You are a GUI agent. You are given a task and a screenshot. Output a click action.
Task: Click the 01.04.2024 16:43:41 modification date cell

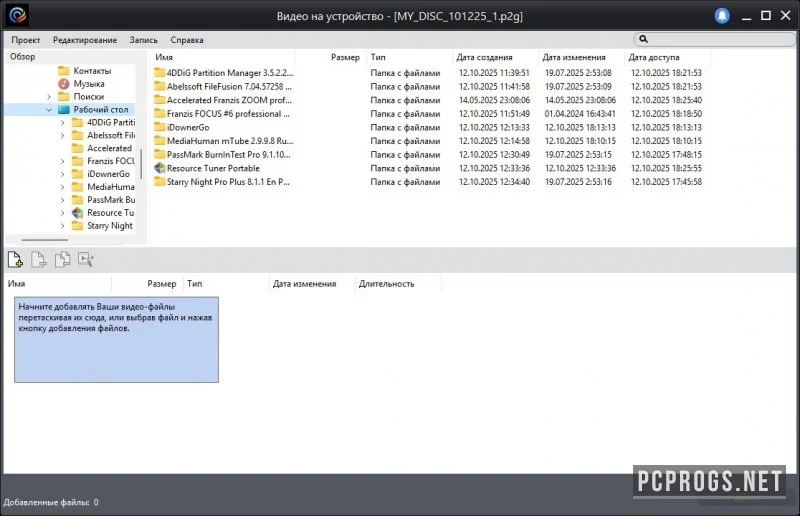pos(580,114)
